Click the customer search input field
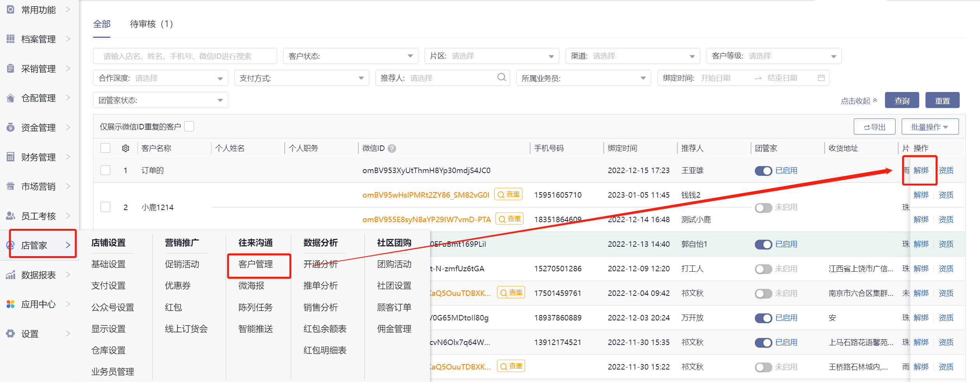 point(185,56)
